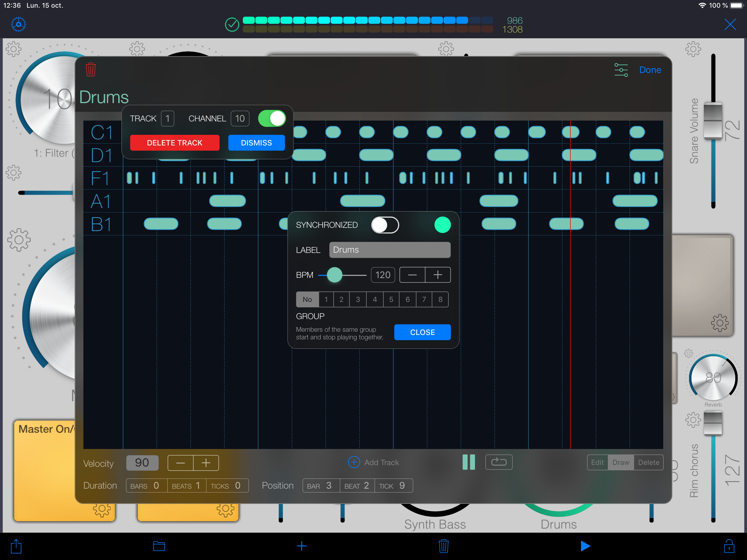This screenshot has height=560, width=747.
Task: Tap the lock icon bottom-right
Action: click(x=729, y=546)
